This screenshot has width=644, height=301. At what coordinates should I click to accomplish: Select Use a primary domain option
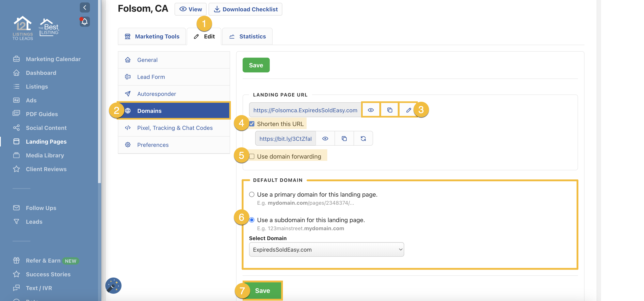[x=252, y=194]
